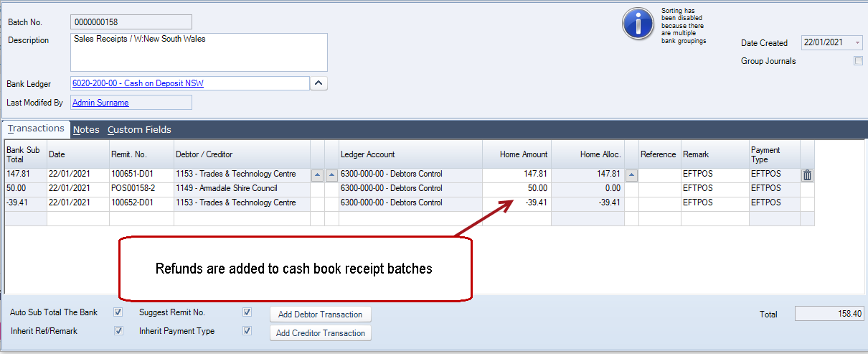Click Bank Sub Total -39.41 cell

(x=26, y=203)
